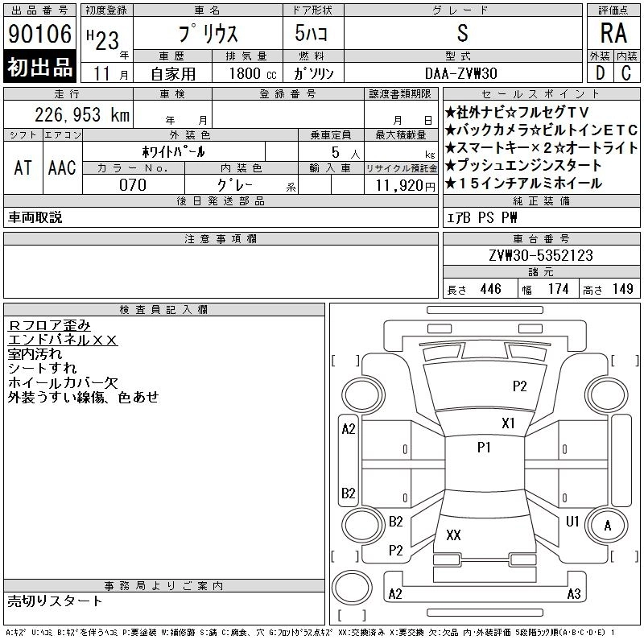Click the XX mark on the rear hatch

[453, 535]
